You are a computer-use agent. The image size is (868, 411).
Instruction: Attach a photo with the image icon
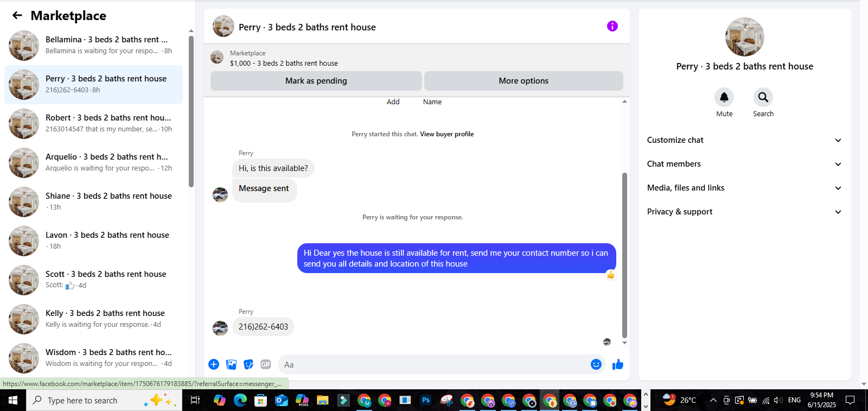[231, 364]
